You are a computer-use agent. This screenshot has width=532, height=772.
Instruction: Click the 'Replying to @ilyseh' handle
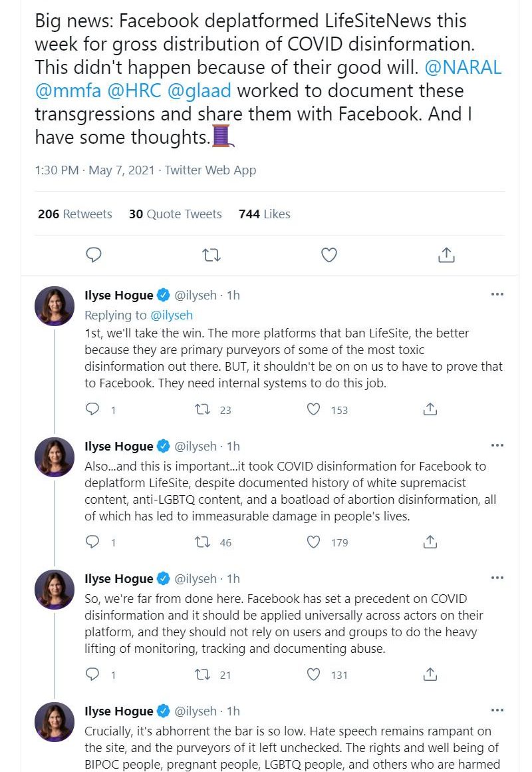pyautogui.click(x=172, y=315)
